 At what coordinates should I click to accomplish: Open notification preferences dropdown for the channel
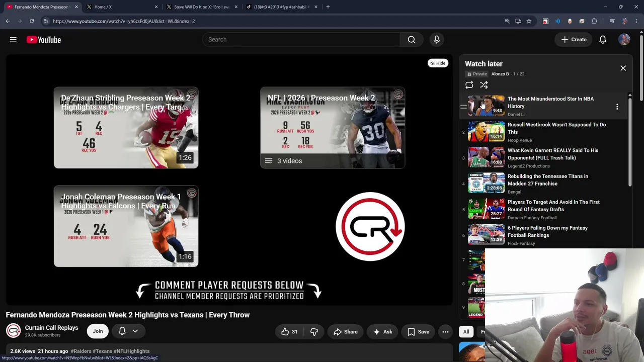tap(128, 331)
